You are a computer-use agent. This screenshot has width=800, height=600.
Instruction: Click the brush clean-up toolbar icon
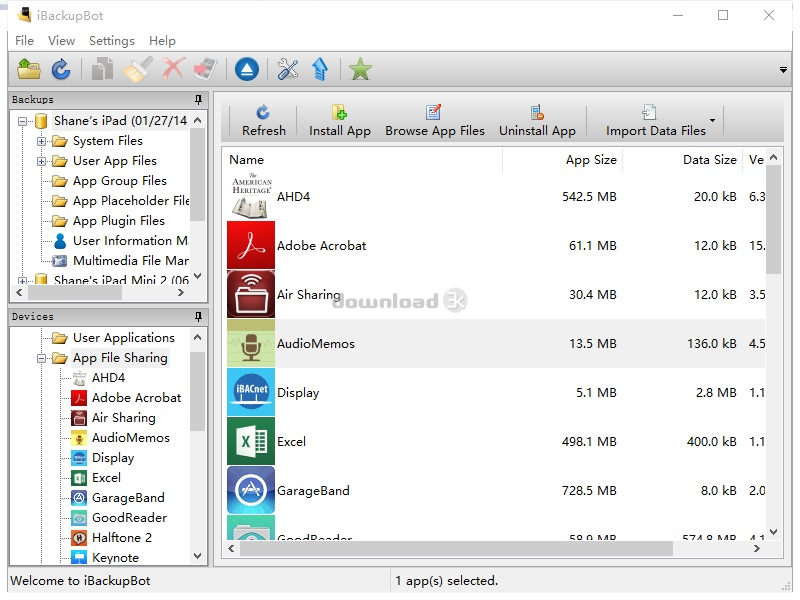(138, 69)
